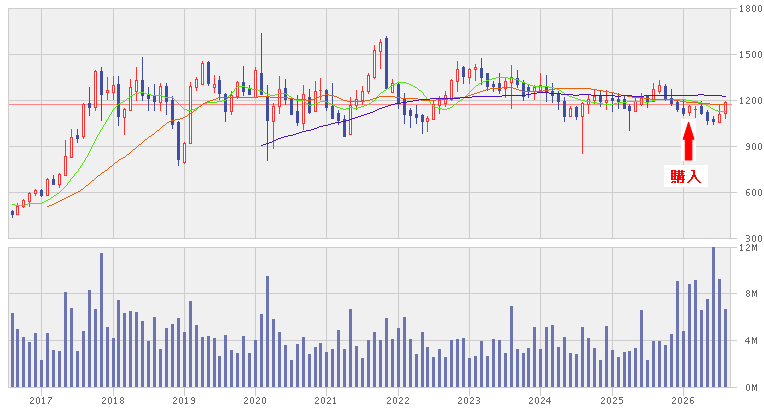
Task: Click the 8M volume axis label
Action: pos(751,293)
